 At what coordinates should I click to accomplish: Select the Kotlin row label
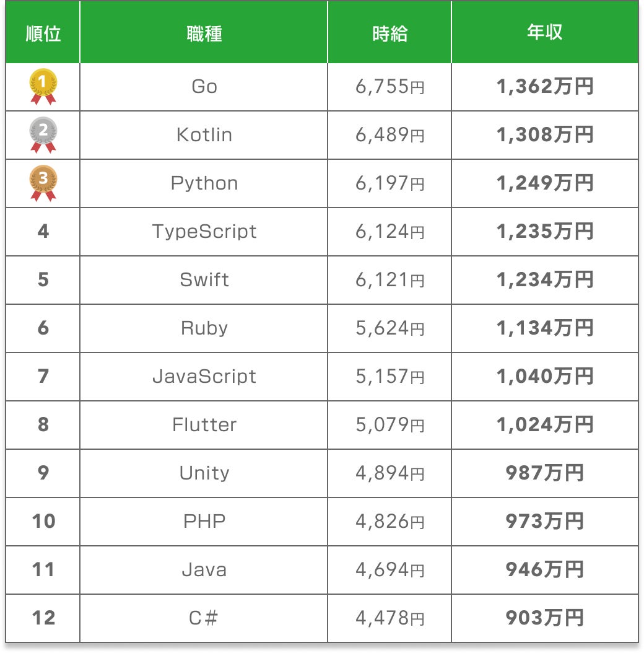tap(204, 135)
